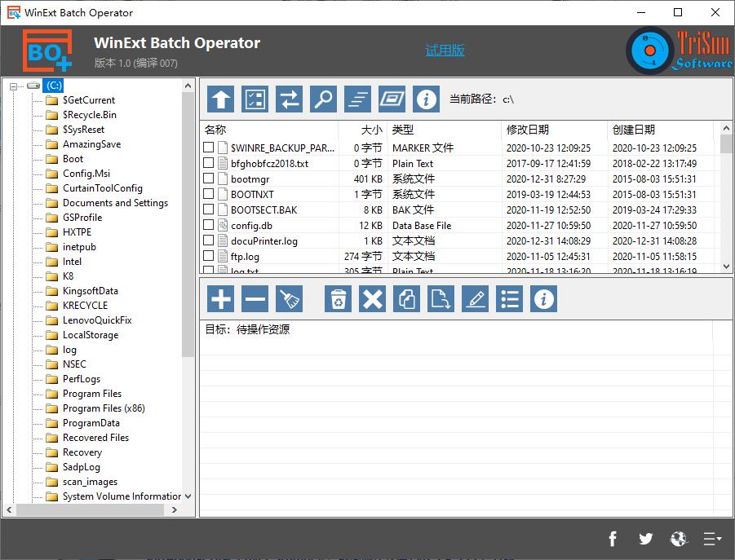Click file list scrollbar down arrow

(726, 267)
